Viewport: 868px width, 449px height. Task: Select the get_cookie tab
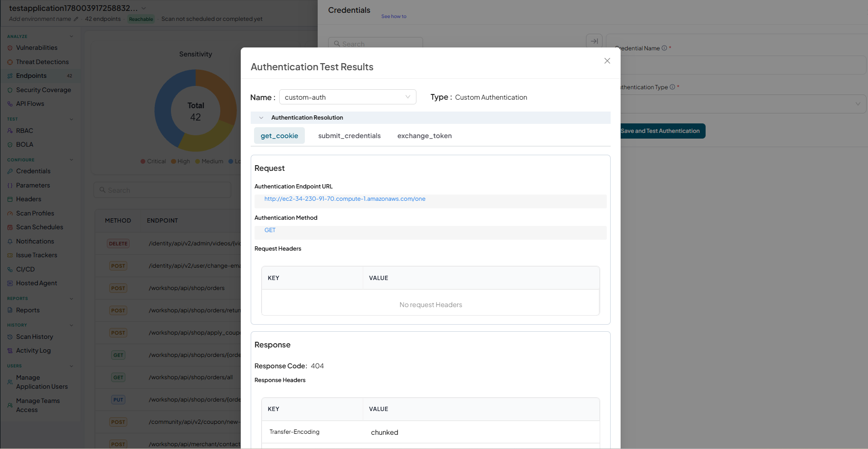[279, 136]
